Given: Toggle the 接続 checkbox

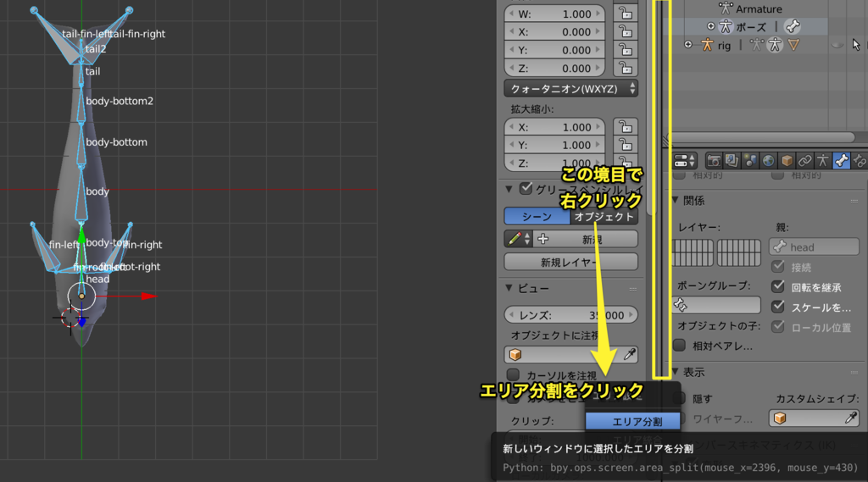Looking at the screenshot, I should 778,267.
